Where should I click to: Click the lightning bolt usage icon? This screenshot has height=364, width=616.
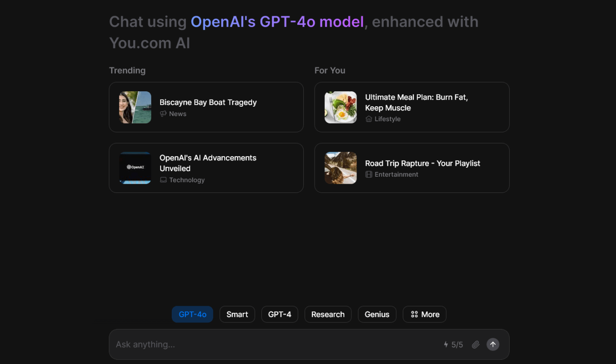coord(445,344)
